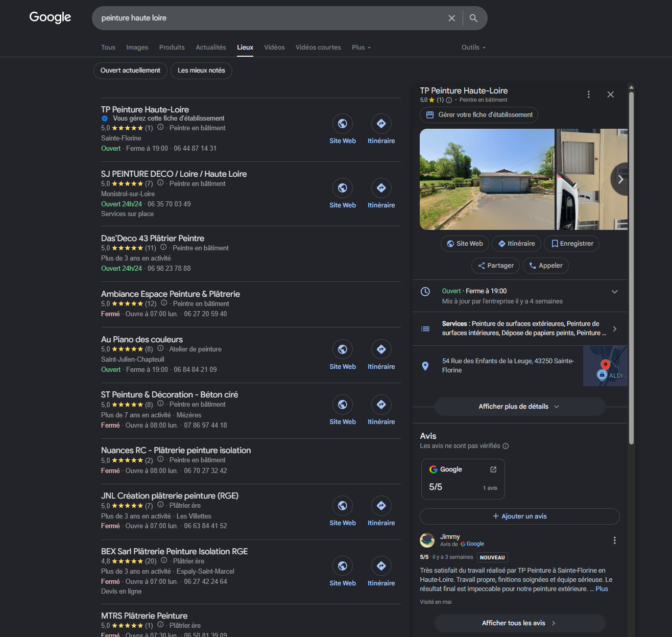Image resolution: width=672 pixels, height=637 pixels.
Task: Open the map thumbnail near ALDI
Action: (x=605, y=366)
